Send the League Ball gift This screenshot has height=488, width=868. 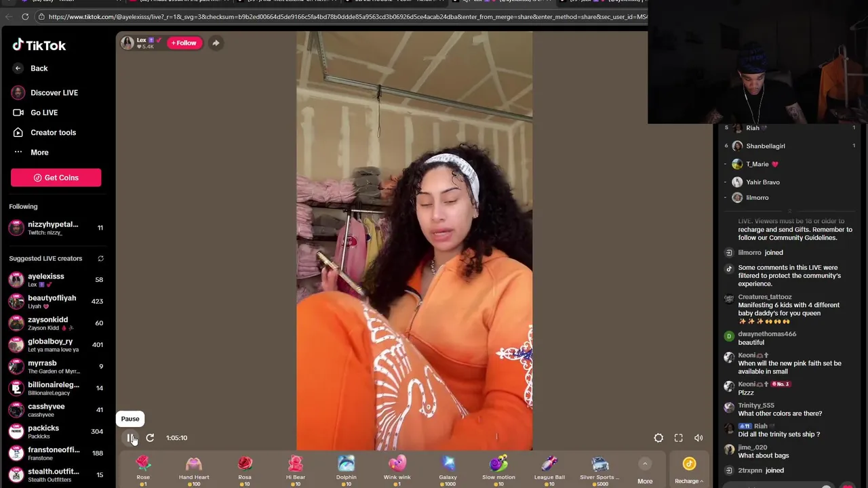549,470
